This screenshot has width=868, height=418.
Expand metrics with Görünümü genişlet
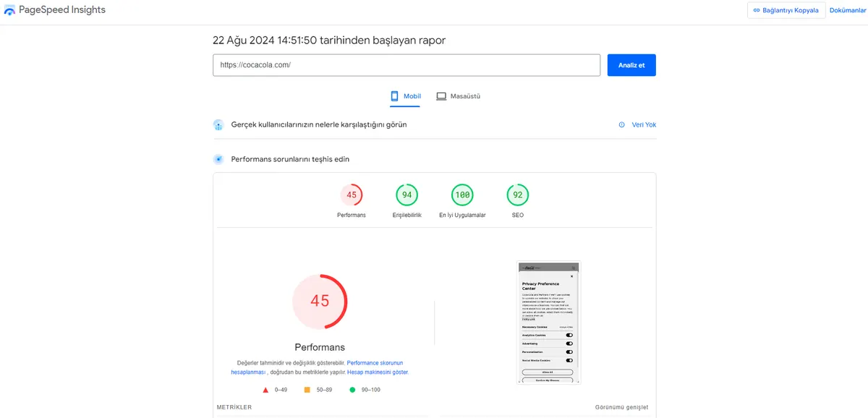tap(621, 407)
